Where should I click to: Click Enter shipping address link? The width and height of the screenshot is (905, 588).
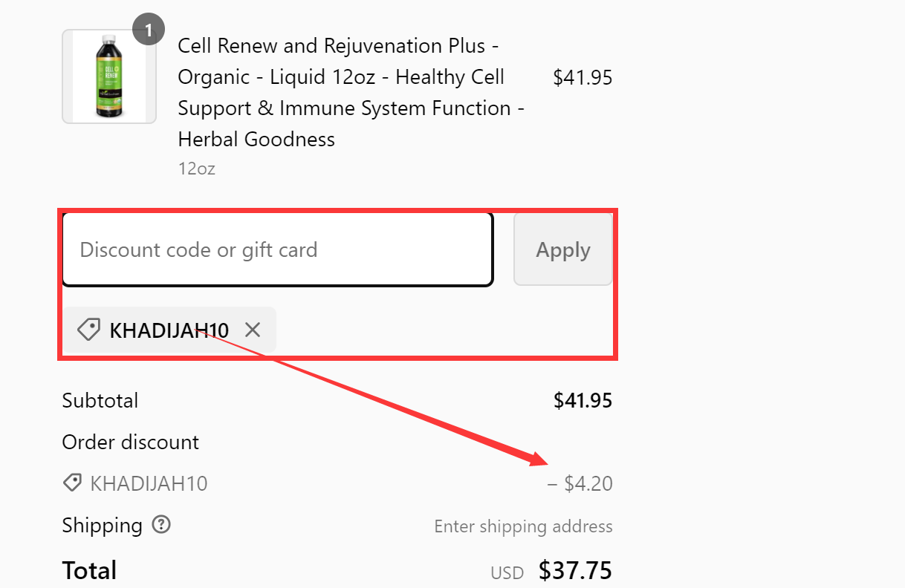pyautogui.click(x=523, y=526)
